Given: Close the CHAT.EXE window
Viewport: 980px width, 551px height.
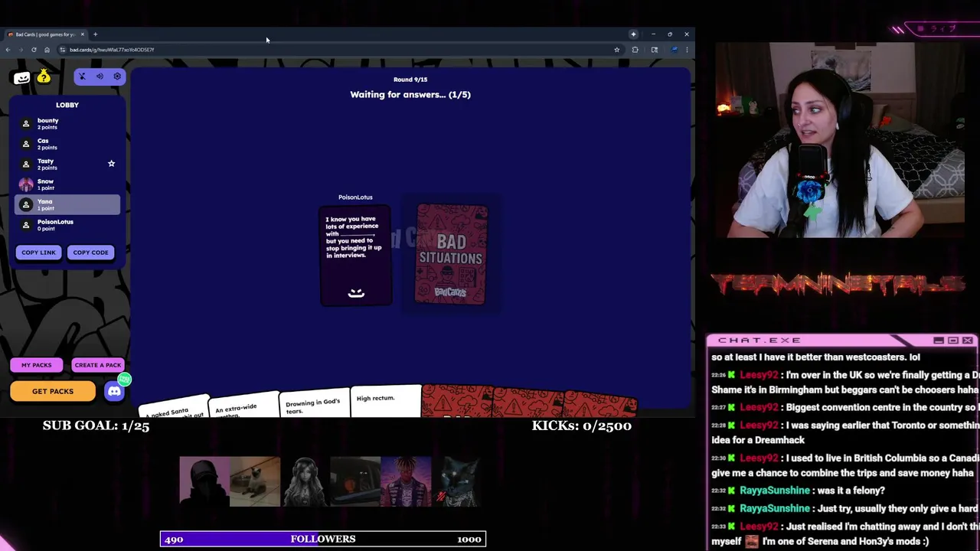Looking at the screenshot, I should point(968,341).
